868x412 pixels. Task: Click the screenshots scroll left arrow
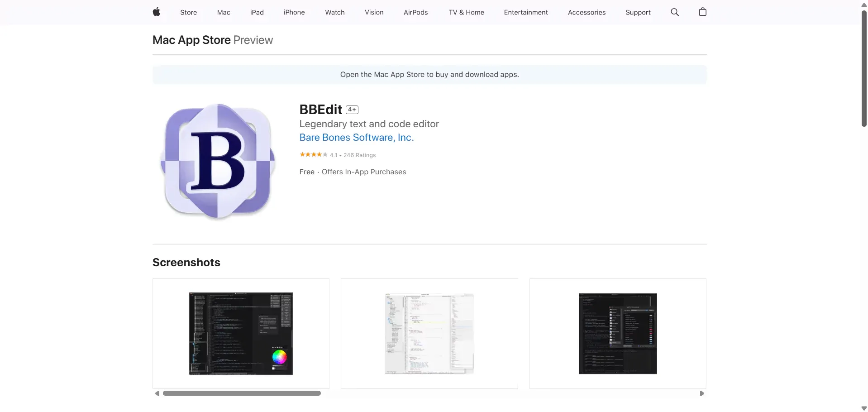tap(157, 393)
